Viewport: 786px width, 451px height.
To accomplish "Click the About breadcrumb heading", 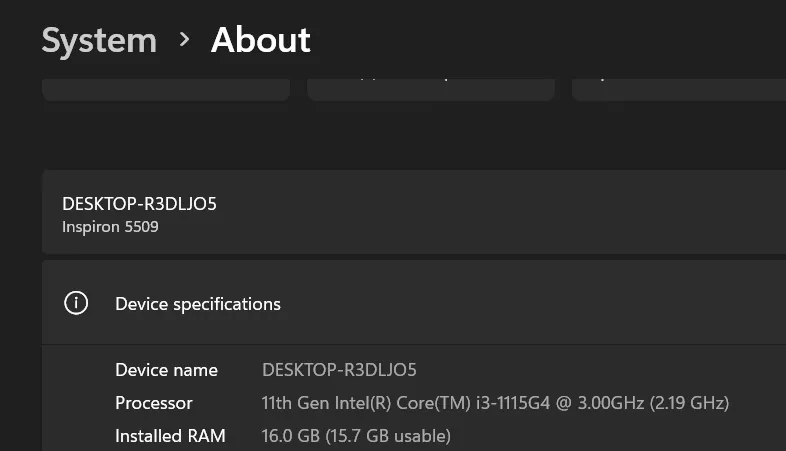I will tap(261, 40).
